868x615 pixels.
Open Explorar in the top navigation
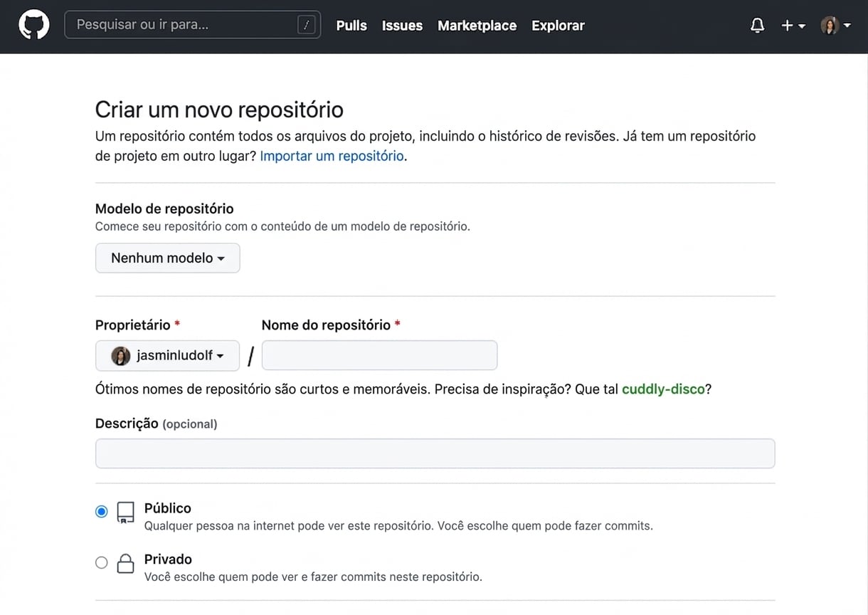coord(558,26)
